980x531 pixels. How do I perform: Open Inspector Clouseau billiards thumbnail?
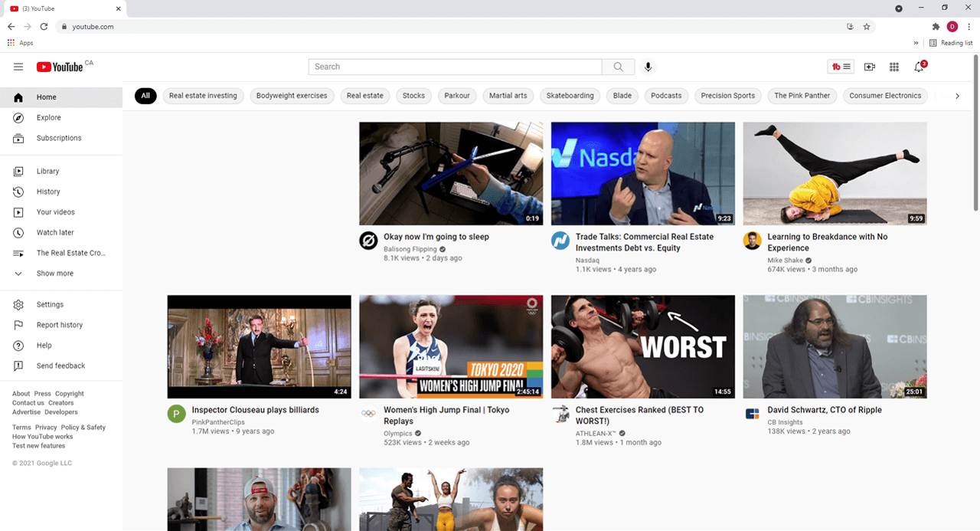(260, 347)
